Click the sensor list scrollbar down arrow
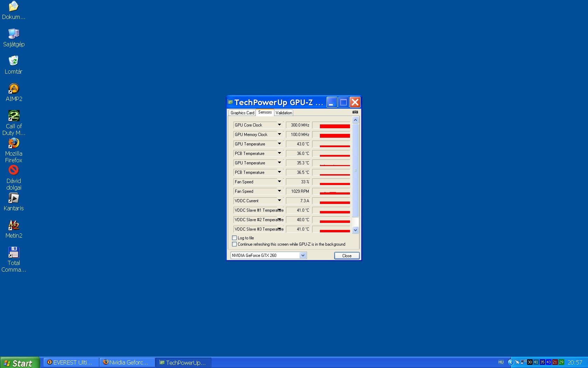This screenshot has height=368, width=588. point(355,230)
